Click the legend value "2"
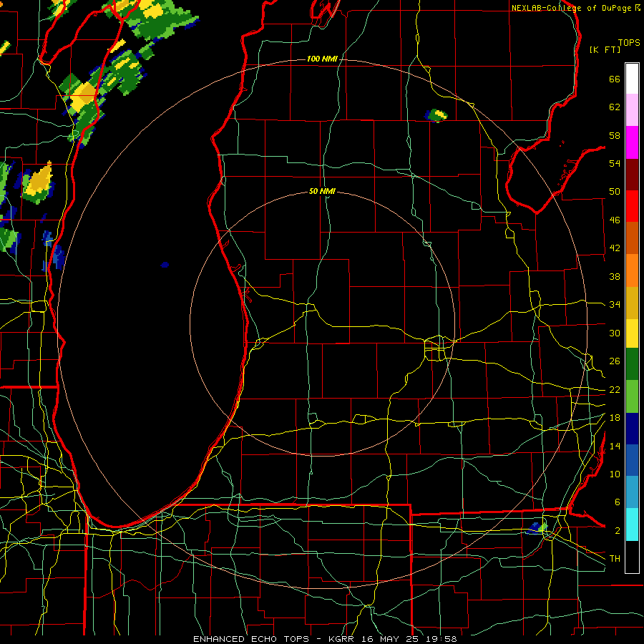Viewport: 644px width, 644px height. 617,531
